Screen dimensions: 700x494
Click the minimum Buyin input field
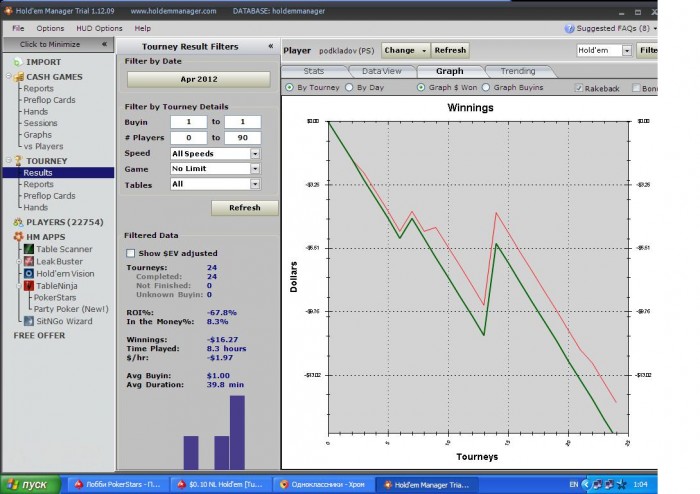click(x=188, y=122)
